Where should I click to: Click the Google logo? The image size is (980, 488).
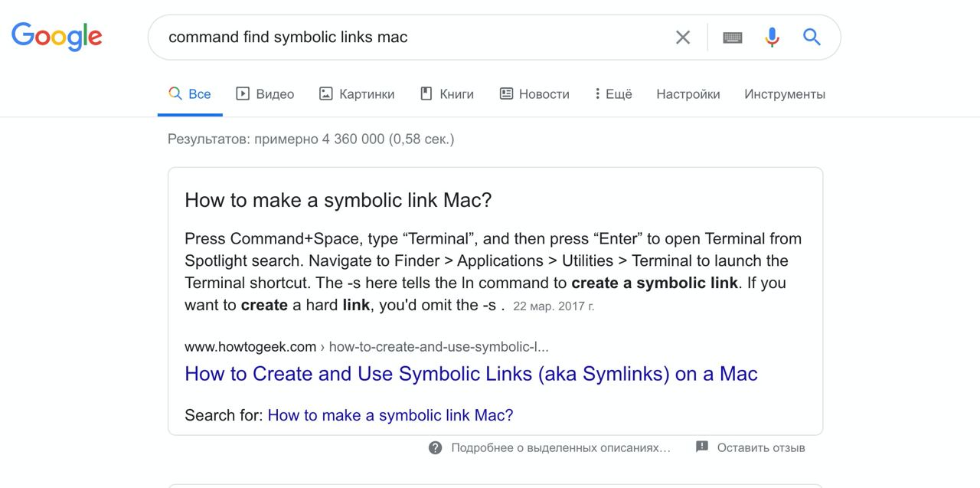click(x=57, y=36)
